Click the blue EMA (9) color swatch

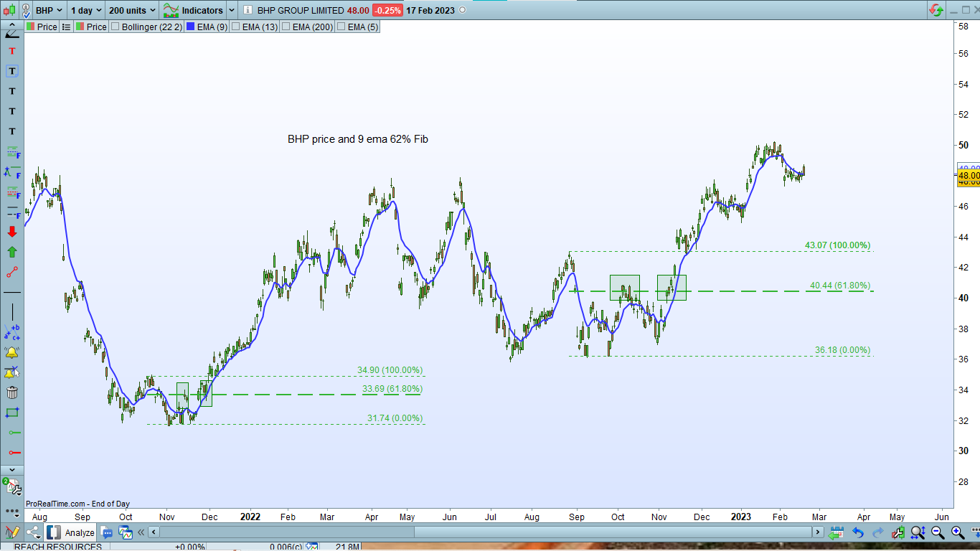coord(190,27)
